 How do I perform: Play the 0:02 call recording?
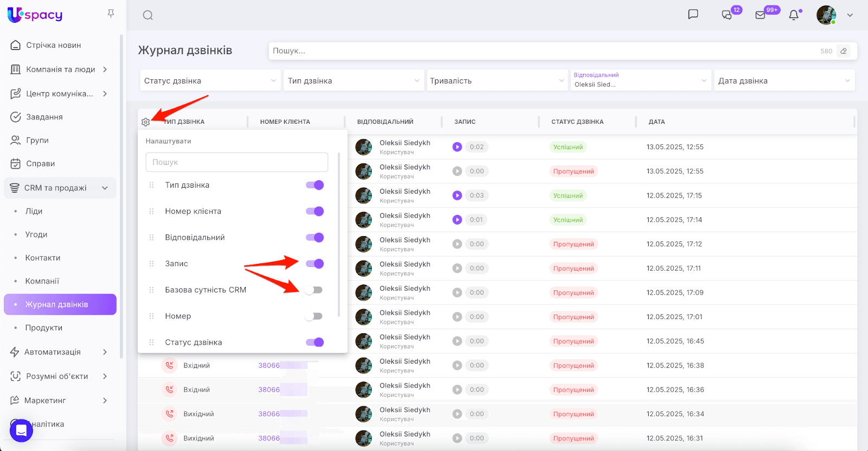(457, 147)
